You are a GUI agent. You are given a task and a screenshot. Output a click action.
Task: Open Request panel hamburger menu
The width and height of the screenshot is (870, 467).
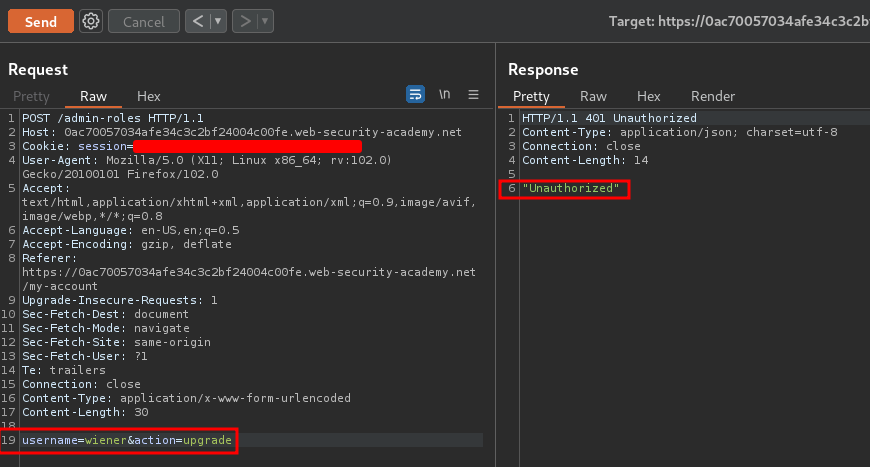[x=473, y=94]
